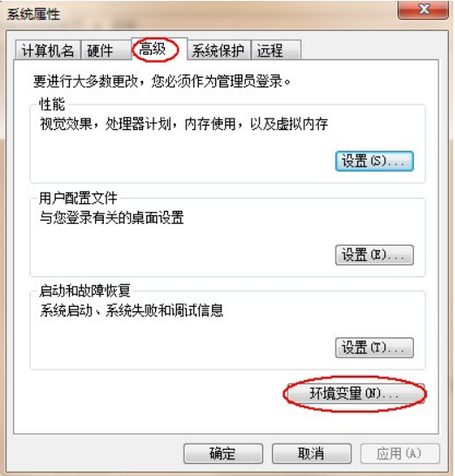Open the 远程 tab
Screen dimensions: 455x476
pos(276,50)
